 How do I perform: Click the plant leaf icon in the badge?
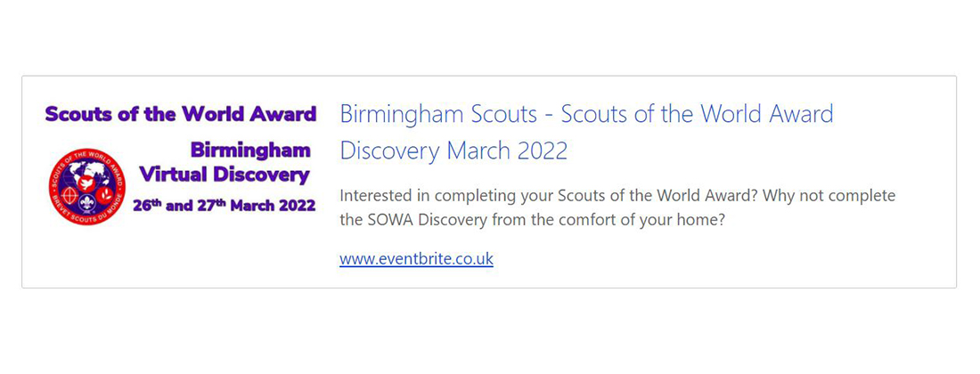coord(105,193)
